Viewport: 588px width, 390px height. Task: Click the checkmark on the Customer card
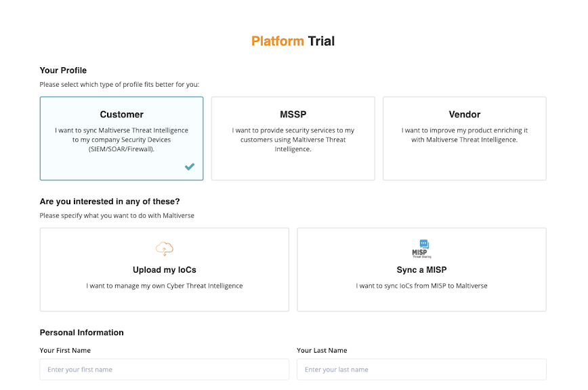tap(190, 167)
